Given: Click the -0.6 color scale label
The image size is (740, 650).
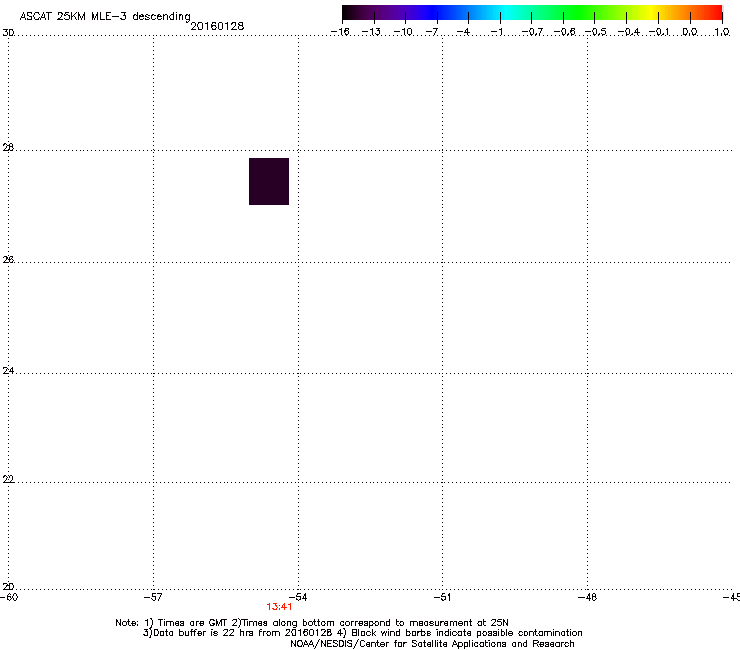Looking at the screenshot, I should (x=564, y=32).
